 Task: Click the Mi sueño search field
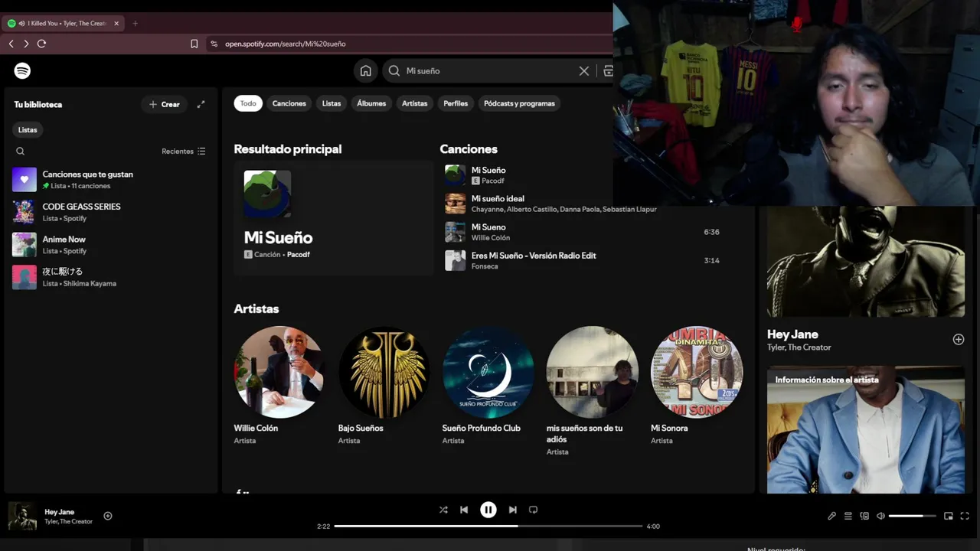pyautogui.click(x=490, y=70)
